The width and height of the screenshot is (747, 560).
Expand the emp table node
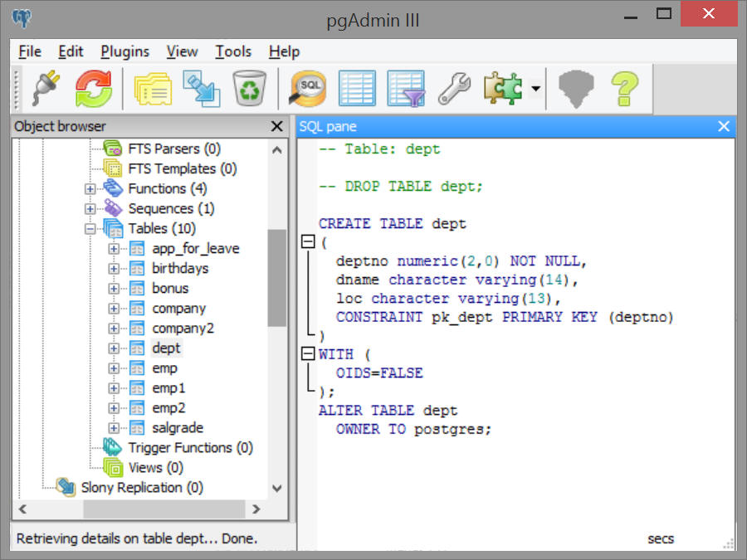(114, 368)
